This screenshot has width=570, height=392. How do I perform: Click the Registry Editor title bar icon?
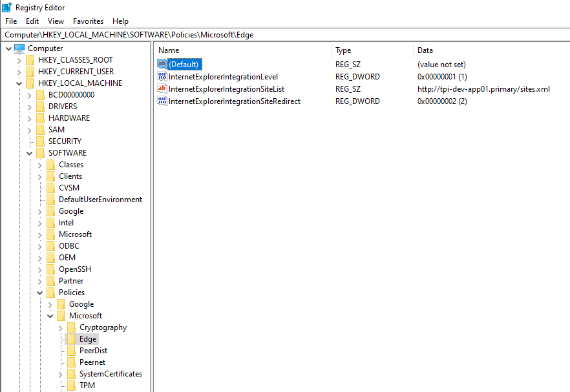point(7,7)
